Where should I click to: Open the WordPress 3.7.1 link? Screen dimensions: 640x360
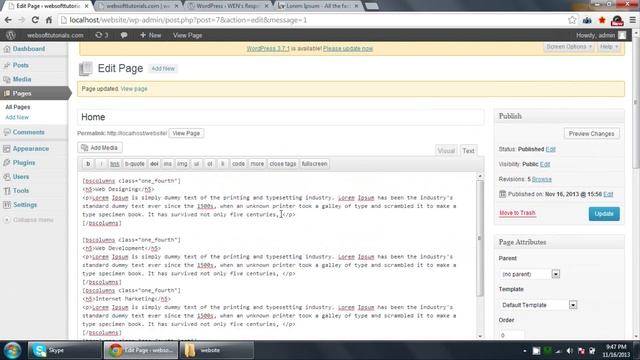click(268, 49)
